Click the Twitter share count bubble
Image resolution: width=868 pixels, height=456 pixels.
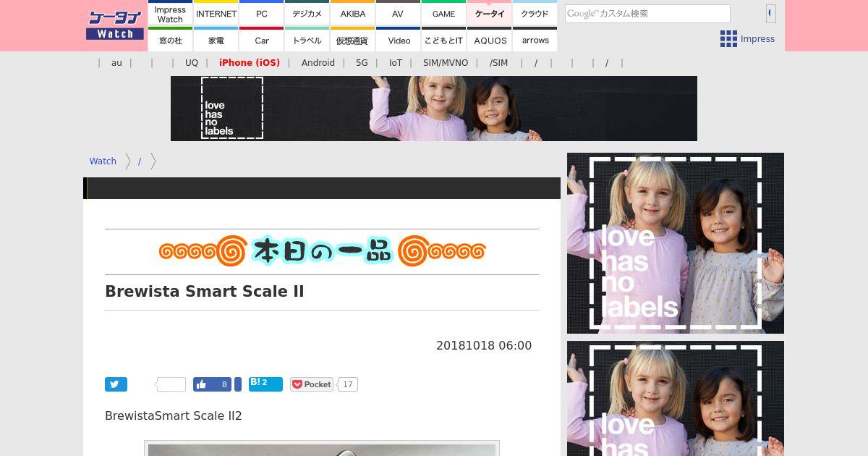point(171,384)
